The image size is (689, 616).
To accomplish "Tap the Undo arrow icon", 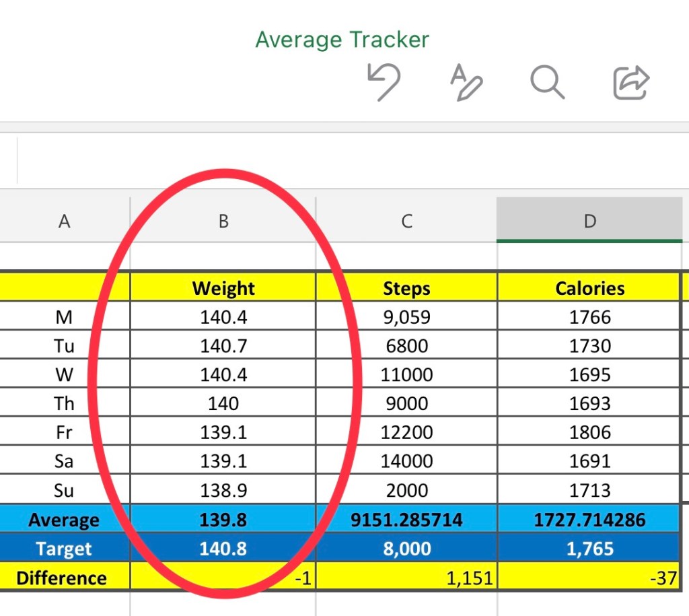I will pyautogui.click(x=384, y=83).
